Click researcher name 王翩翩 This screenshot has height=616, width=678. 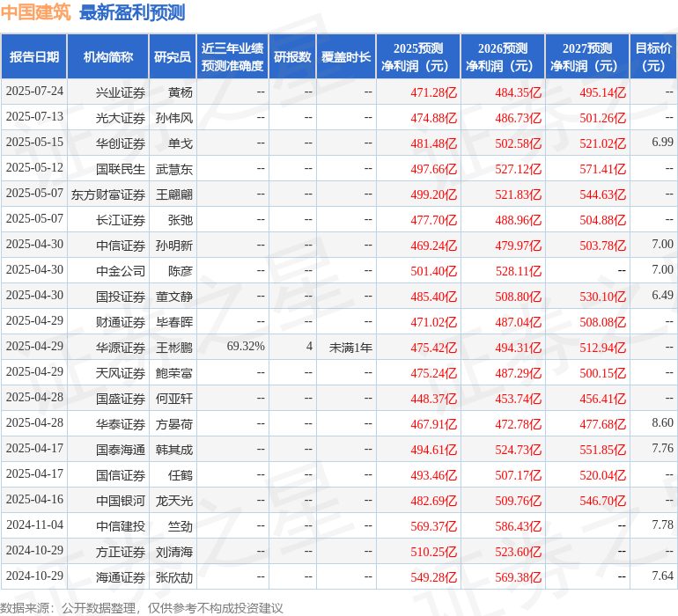point(174,194)
